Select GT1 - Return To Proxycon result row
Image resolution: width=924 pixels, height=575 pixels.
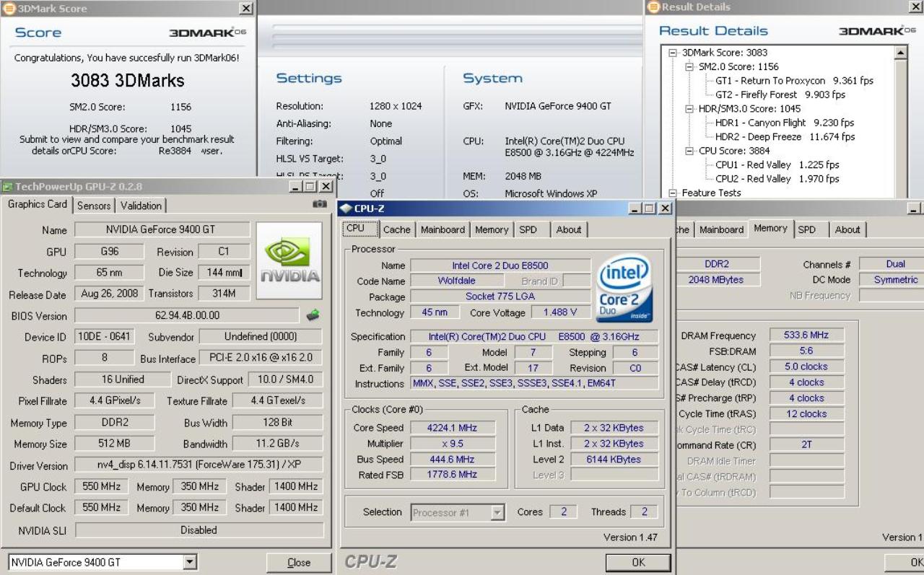point(794,81)
